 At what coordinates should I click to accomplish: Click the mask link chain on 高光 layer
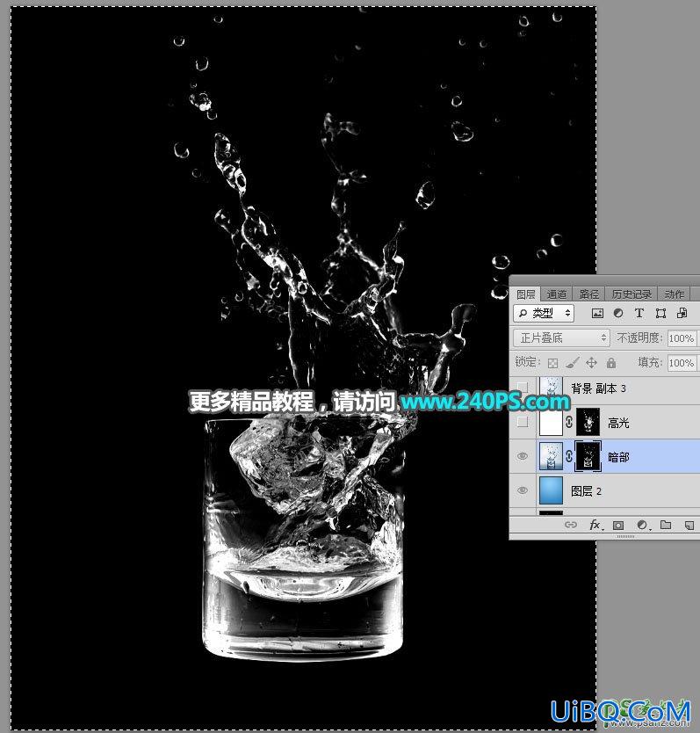pos(568,422)
